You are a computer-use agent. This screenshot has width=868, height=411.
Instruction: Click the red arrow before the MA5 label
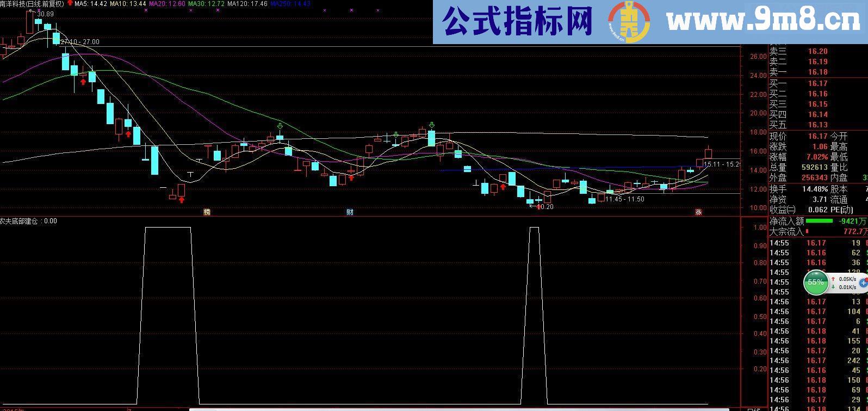point(70,3)
